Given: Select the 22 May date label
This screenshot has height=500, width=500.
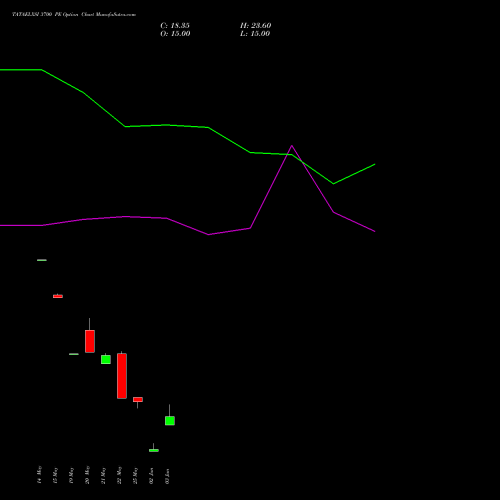Looking at the screenshot, I should [119, 475].
